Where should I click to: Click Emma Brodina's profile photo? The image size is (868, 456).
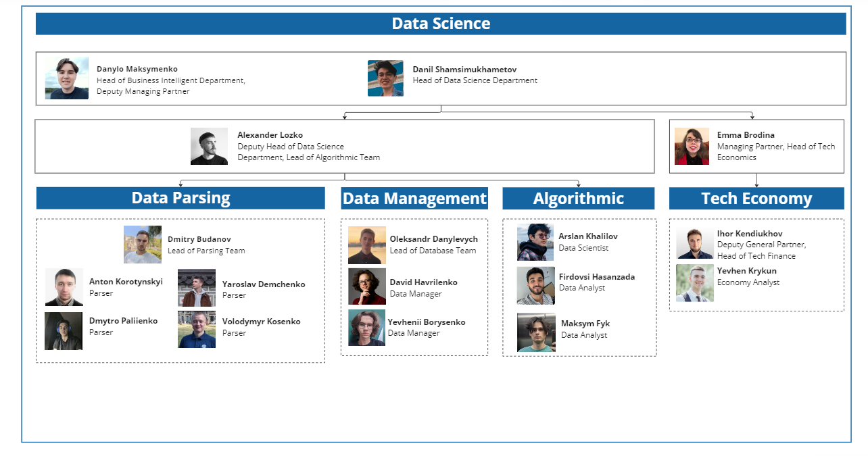(x=692, y=146)
